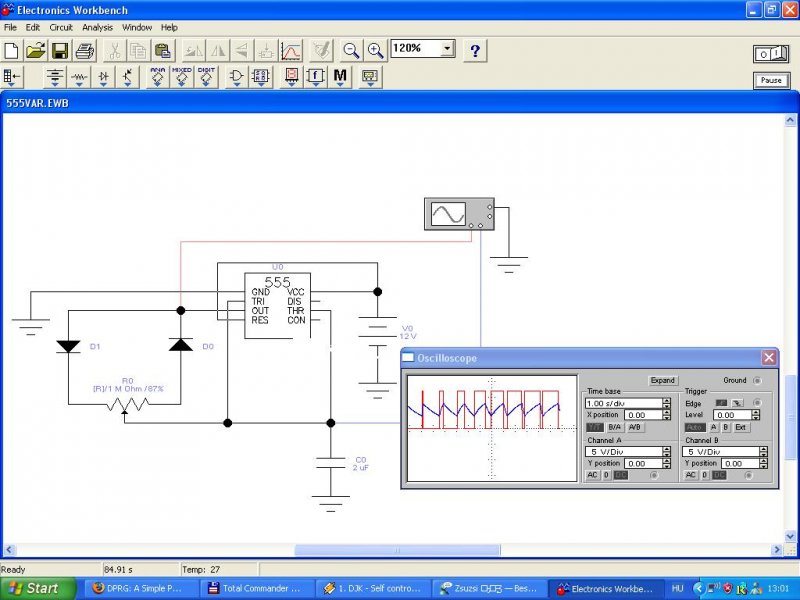Select Y/T time base mode
The image size is (800, 600).
tap(594, 427)
